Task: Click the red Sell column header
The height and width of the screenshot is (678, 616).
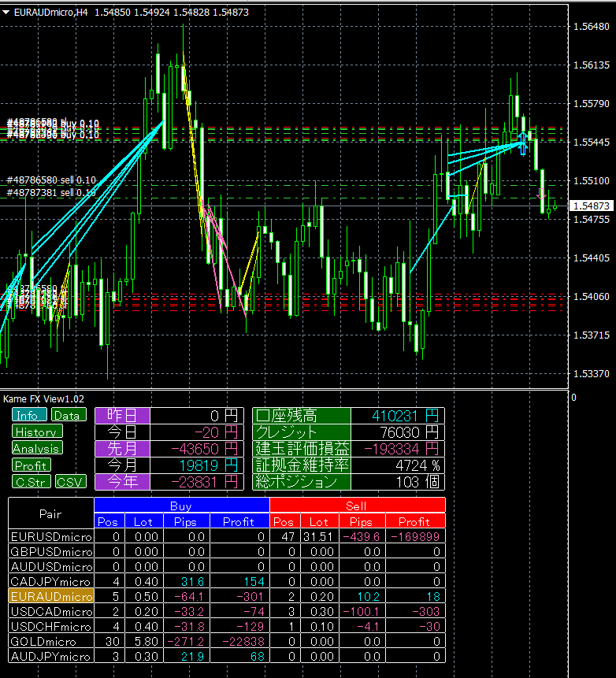Action: [358, 506]
